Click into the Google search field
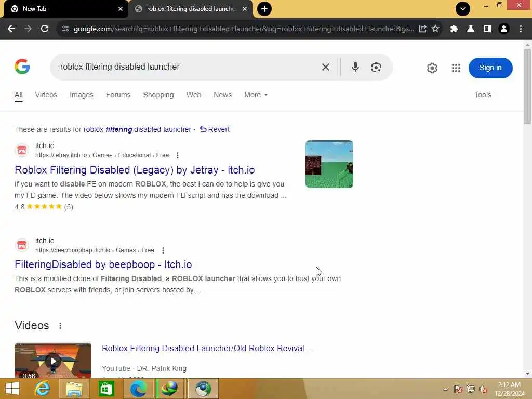This screenshot has height=399, width=532. pyautogui.click(x=187, y=67)
